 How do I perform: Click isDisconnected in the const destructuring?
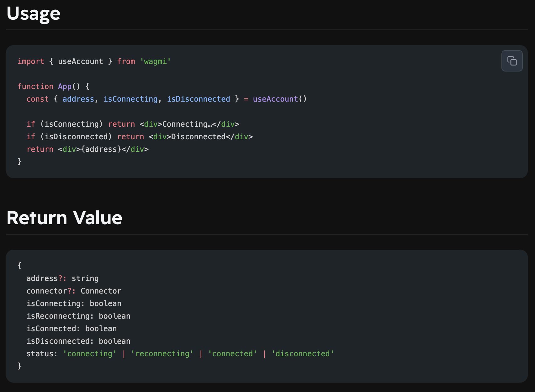(x=198, y=99)
